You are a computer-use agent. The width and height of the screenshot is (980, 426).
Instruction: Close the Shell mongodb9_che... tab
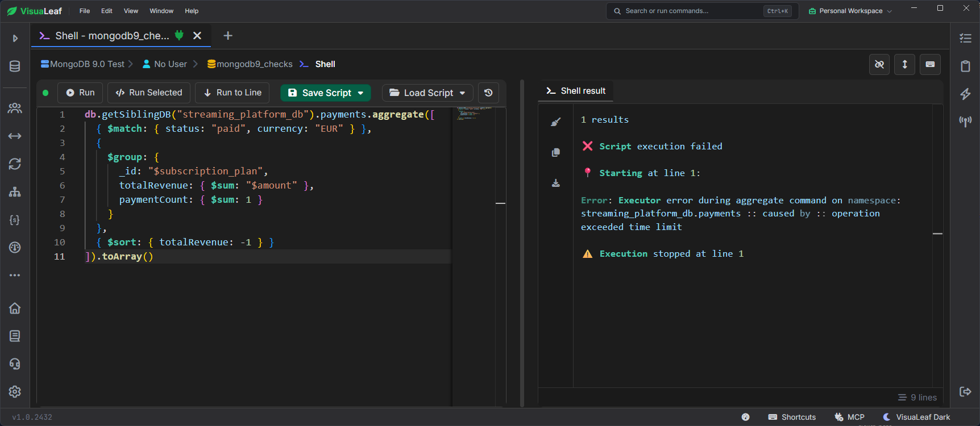[x=197, y=36]
